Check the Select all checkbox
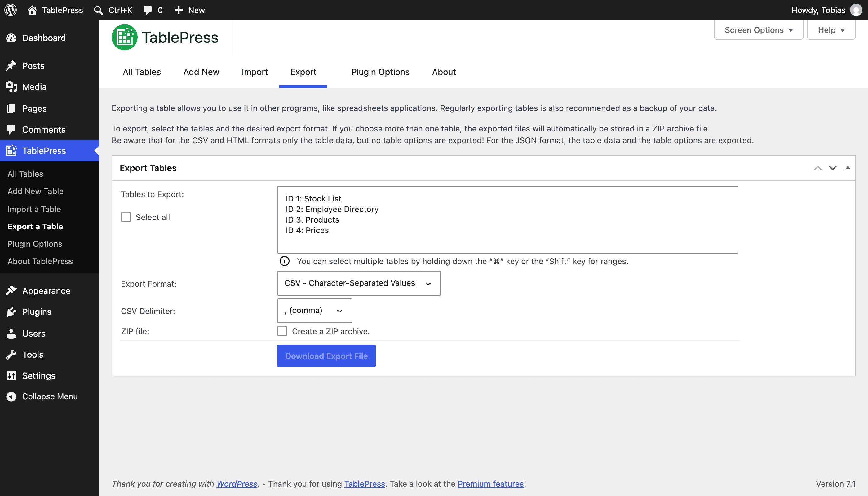The image size is (868, 496). coord(126,217)
